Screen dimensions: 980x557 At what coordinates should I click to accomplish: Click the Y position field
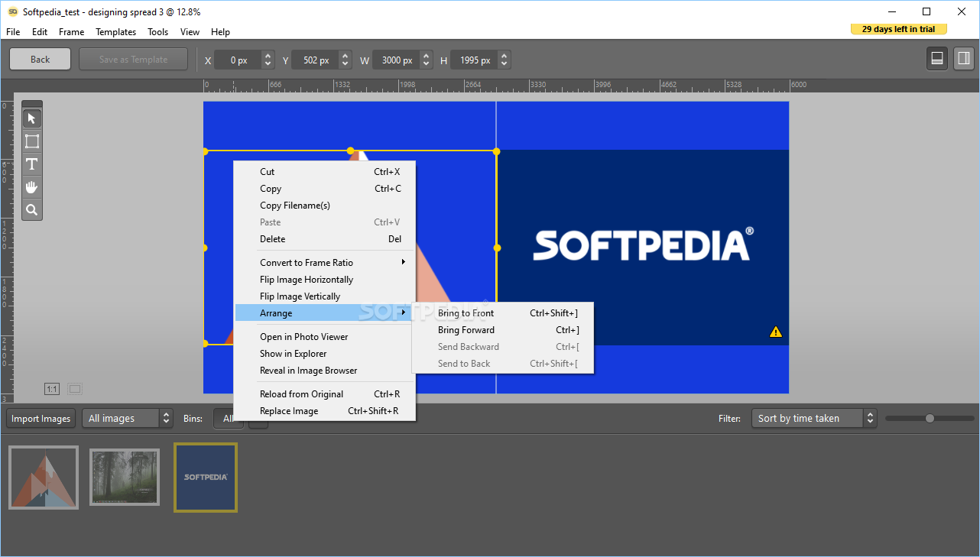[316, 60]
